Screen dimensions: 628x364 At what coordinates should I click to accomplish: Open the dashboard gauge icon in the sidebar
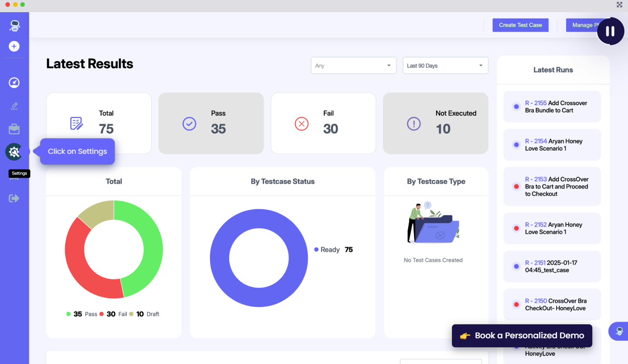14,83
